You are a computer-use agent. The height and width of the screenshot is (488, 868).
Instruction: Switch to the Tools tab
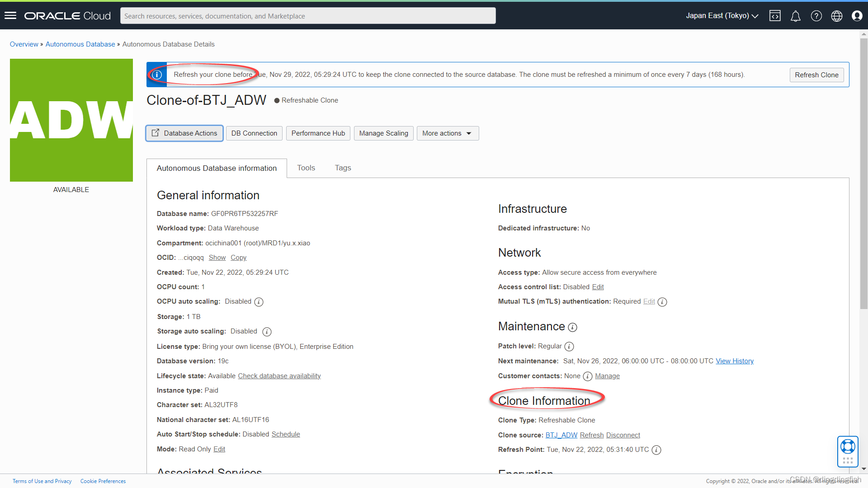tap(306, 168)
